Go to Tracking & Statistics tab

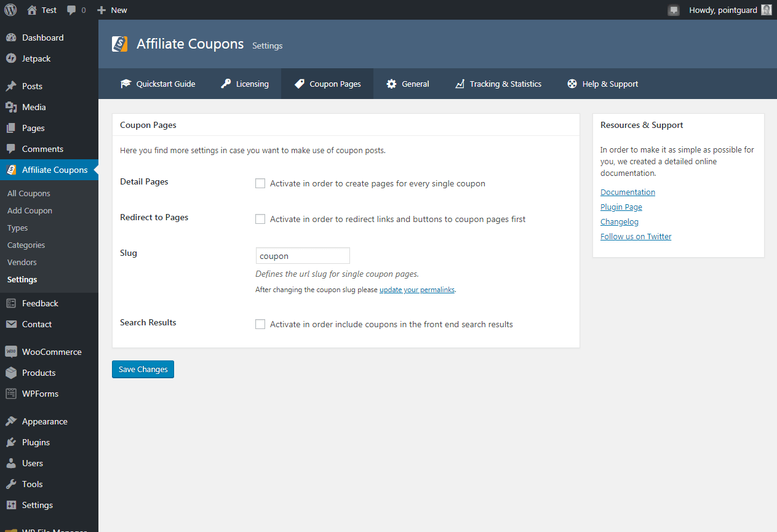pyautogui.click(x=498, y=84)
